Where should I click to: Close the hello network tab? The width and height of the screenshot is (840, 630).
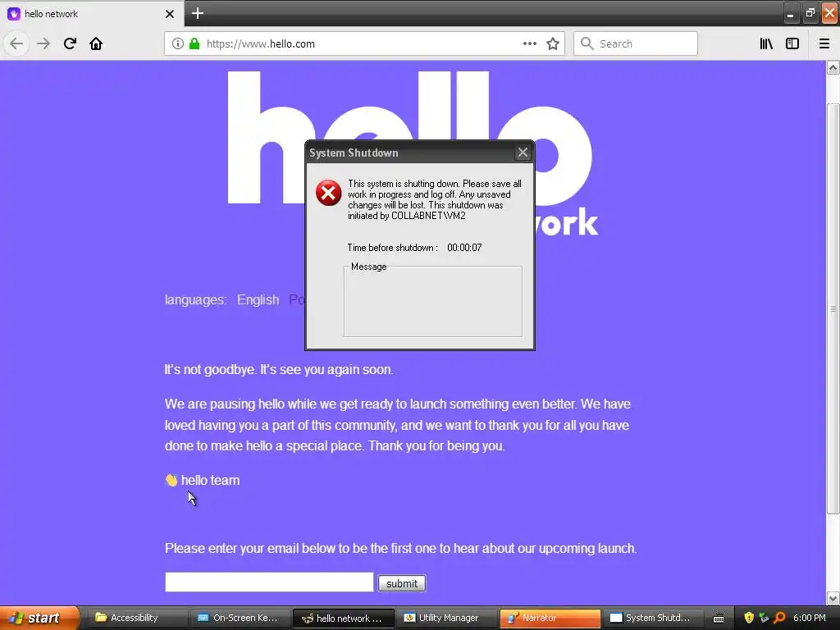click(x=169, y=14)
